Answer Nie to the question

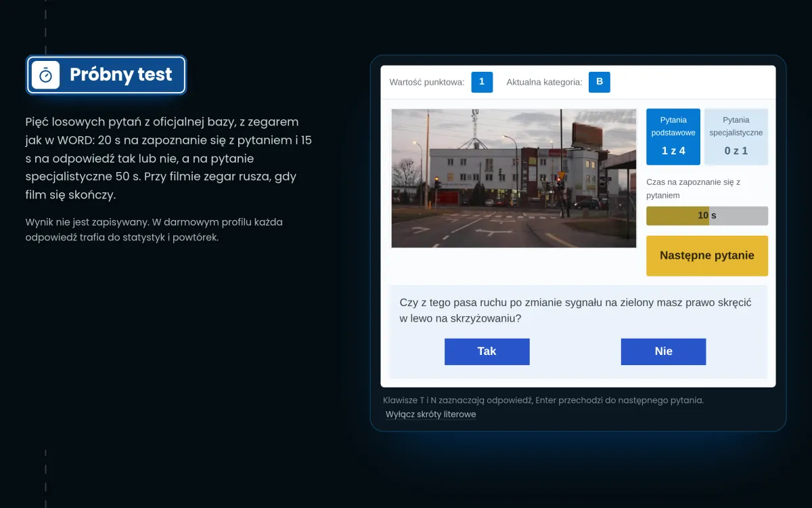[663, 352]
